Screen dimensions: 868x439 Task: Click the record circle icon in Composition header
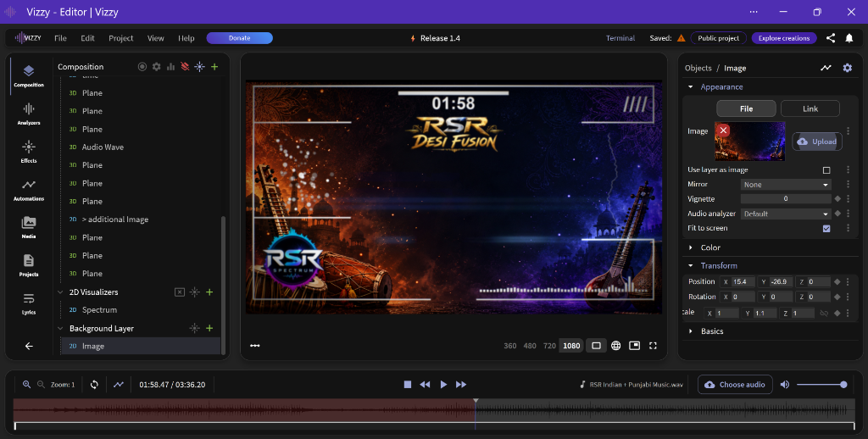click(x=142, y=66)
